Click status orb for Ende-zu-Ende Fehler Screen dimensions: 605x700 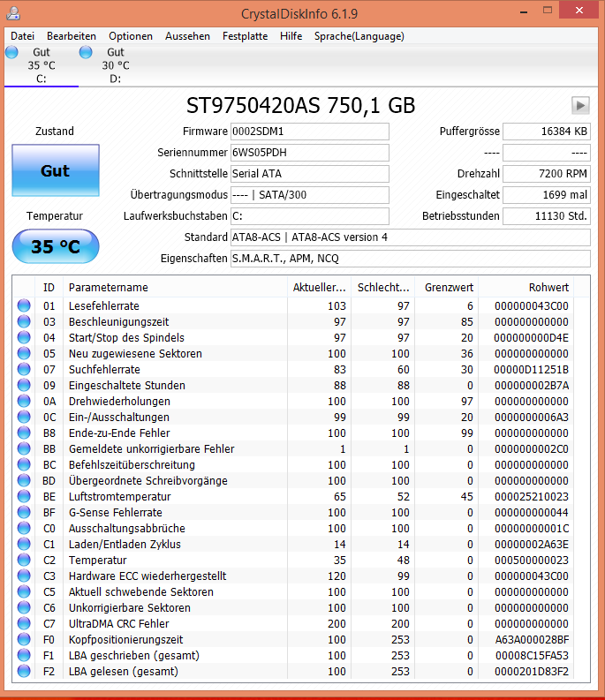tap(24, 433)
